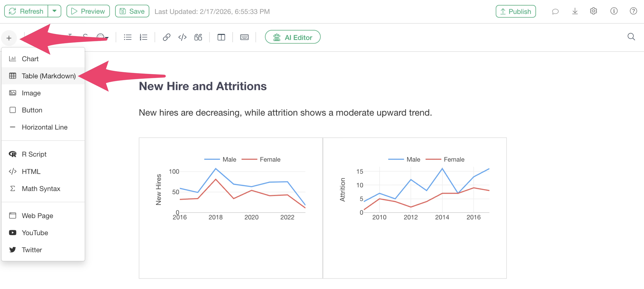
Task: Insert a block quote
Action: click(198, 37)
